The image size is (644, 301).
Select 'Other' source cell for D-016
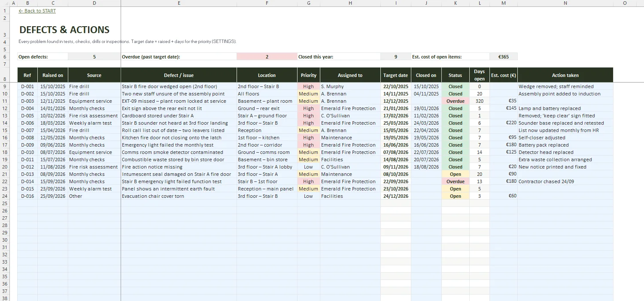pyautogui.click(x=94, y=196)
